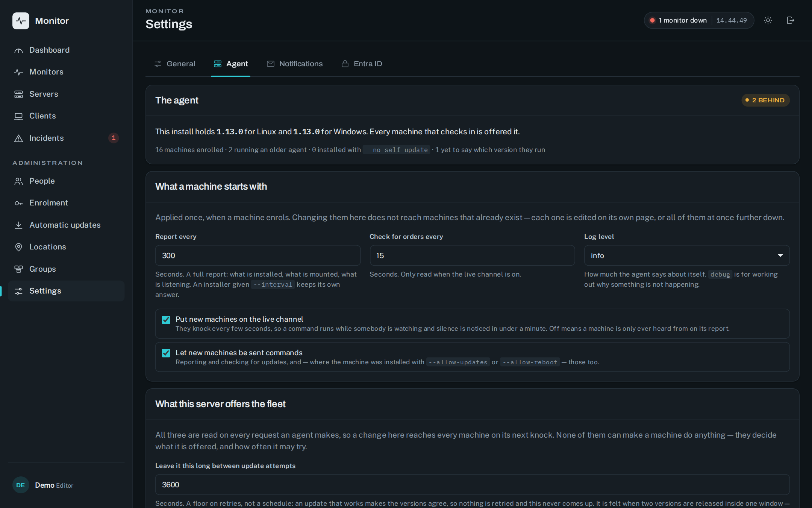The width and height of the screenshot is (812, 508).
Task: Click the DE user avatar
Action: pos(21,485)
